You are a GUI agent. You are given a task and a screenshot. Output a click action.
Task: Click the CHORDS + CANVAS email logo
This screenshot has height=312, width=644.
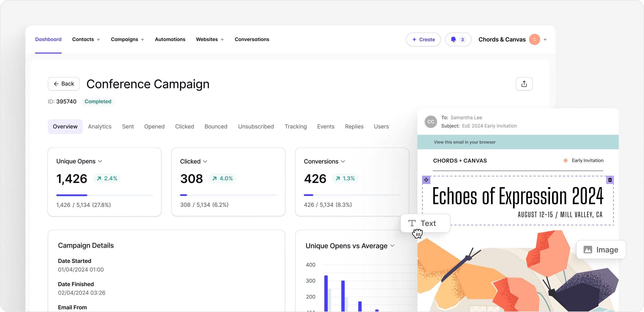[x=460, y=161]
